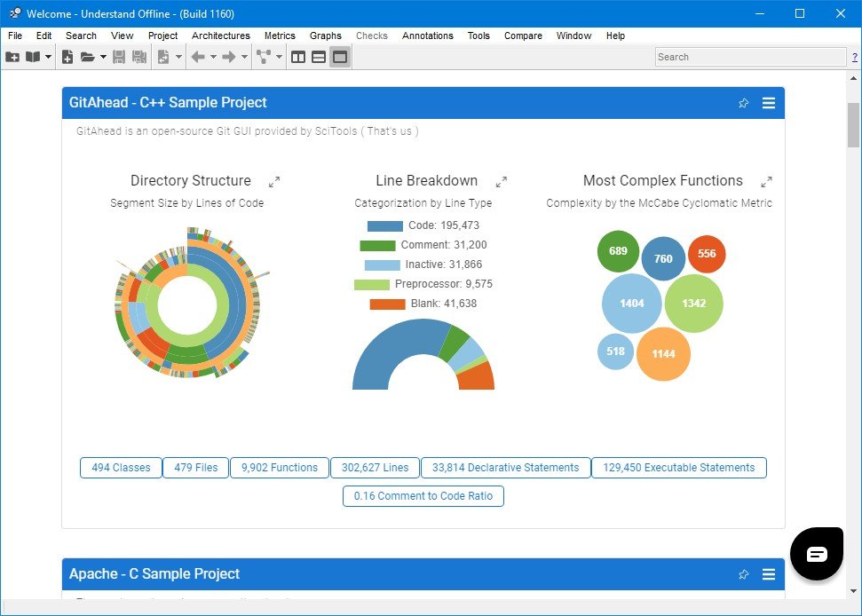Click the scrollbar down arrow

click(x=854, y=591)
